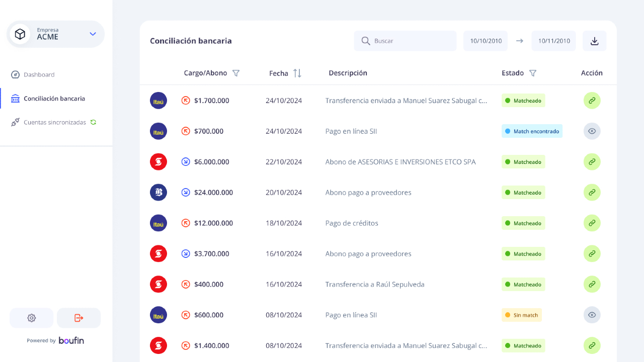Open the Dashboard via its sidebar icon
The width and height of the screenshot is (644, 362).
coord(16,74)
